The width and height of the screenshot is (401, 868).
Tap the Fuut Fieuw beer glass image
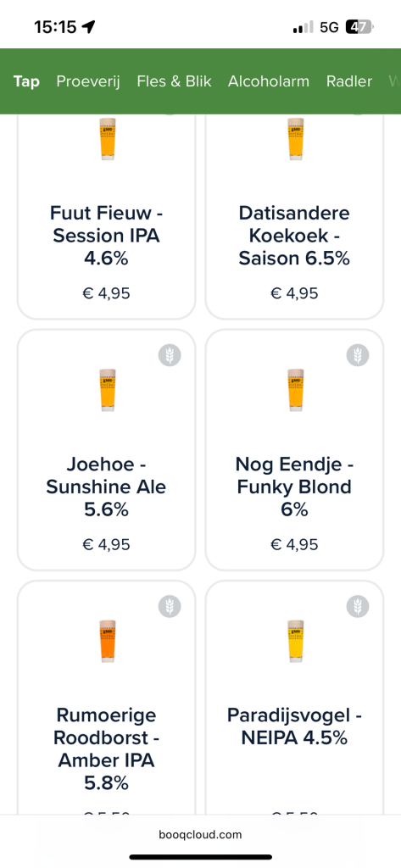pyautogui.click(x=108, y=138)
